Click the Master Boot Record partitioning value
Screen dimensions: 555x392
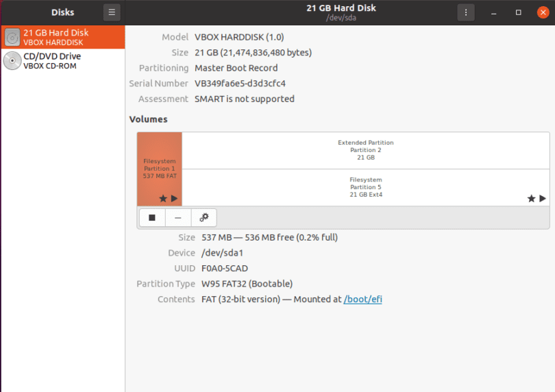pyautogui.click(x=236, y=68)
